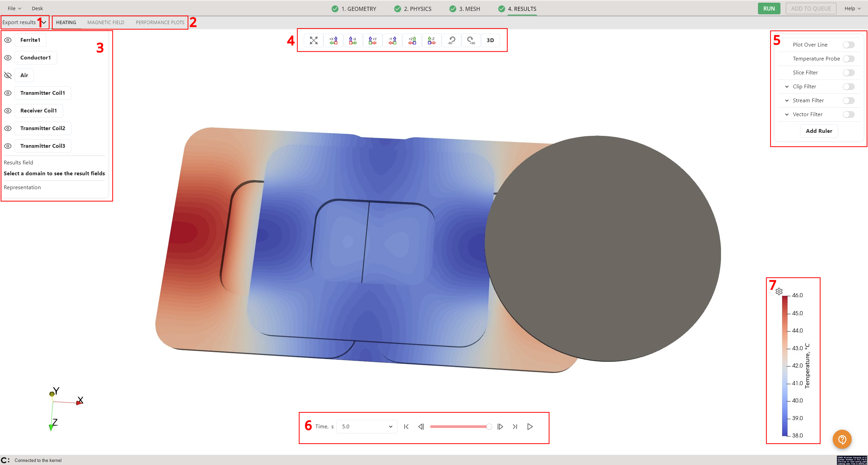The width and height of the screenshot is (868, 465).
Task: Turn on the Slice Filter toggle
Action: pos(848,73)
